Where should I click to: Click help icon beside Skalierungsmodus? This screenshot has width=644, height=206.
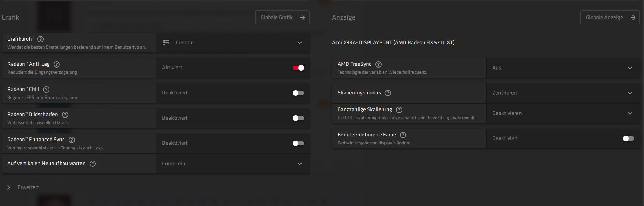point(388,93)
